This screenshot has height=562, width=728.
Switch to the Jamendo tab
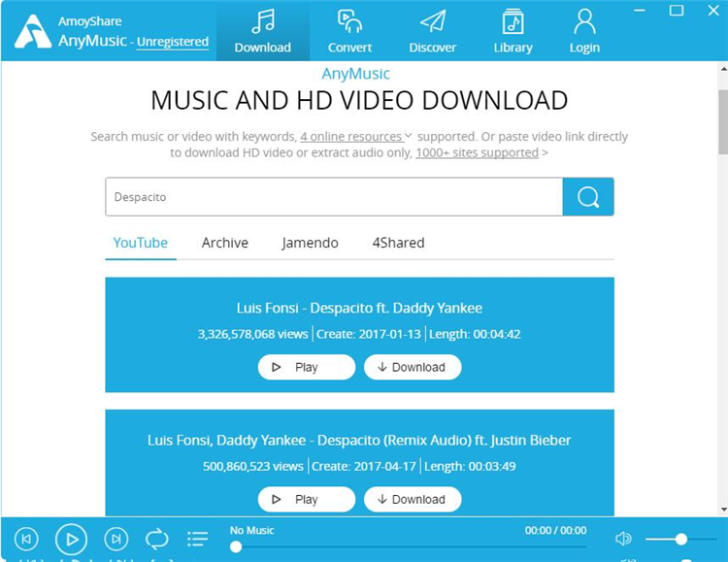(x=310, y=243)
